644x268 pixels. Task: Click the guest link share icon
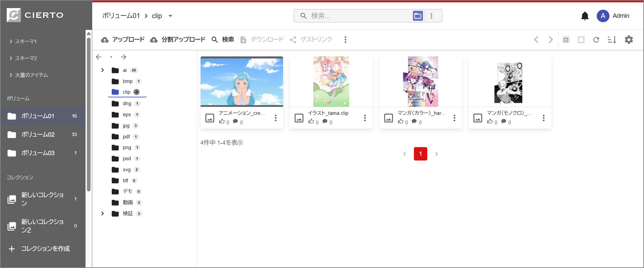293,40
